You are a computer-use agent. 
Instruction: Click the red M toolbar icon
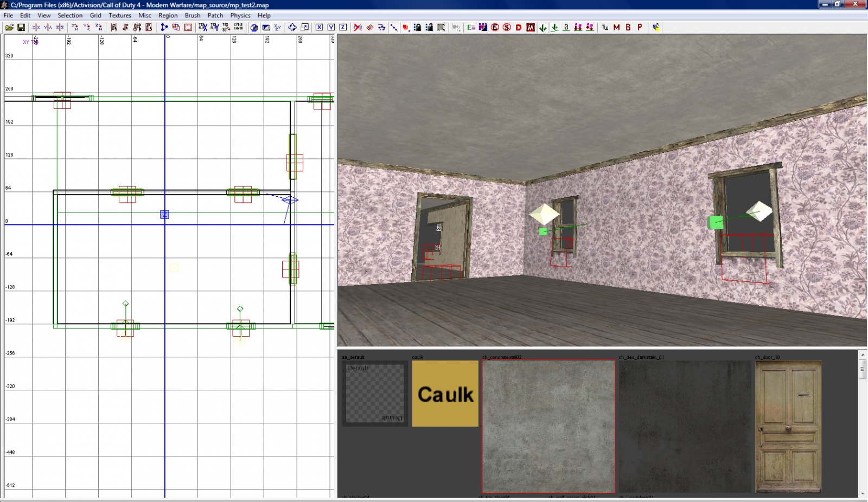point(616,27)
